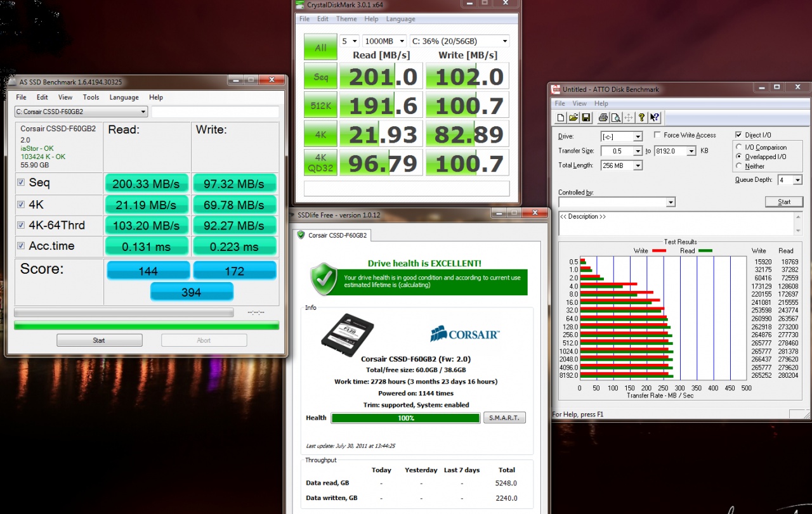Screen dimensions: 812x514
Task: Select the I/O Comparison radio button
Action: pyautogui.click(x=739, y=147)
